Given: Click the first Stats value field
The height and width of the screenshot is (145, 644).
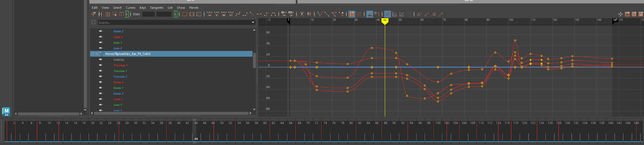Looking at the screenshot, I should pos(148,14).
